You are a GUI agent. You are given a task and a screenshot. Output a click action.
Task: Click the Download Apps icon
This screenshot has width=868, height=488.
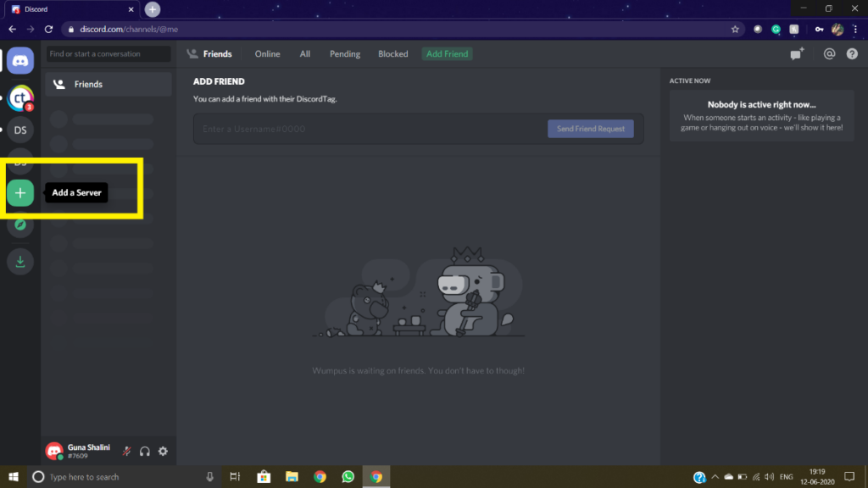tap(20, 261)
